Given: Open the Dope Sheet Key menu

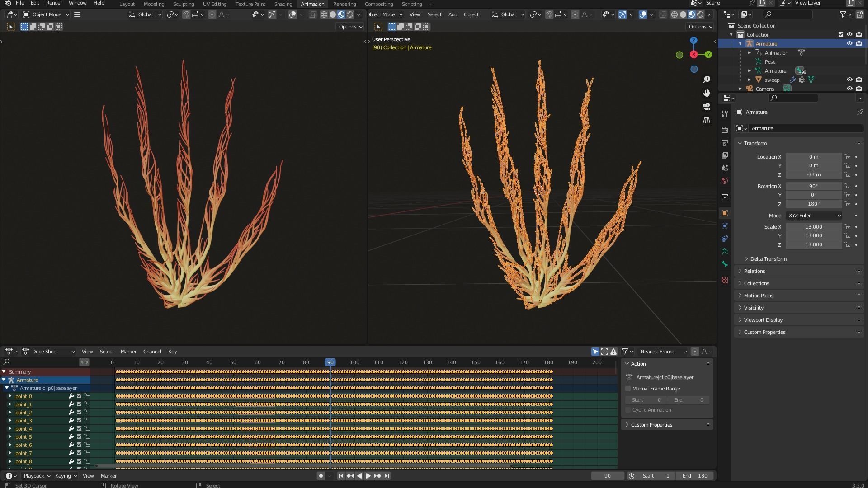Looking at the screenshot, I should coord(172,352).
